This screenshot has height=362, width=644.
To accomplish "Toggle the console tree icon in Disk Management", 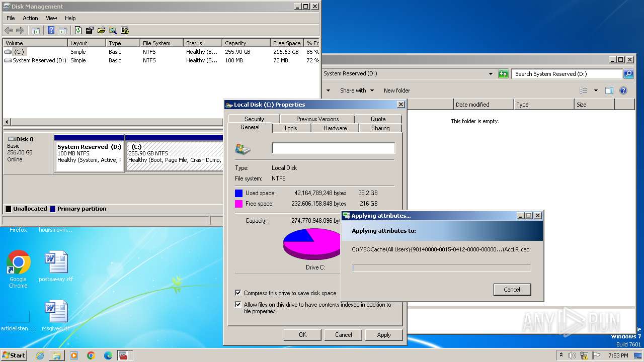I will tap(36, 30).
